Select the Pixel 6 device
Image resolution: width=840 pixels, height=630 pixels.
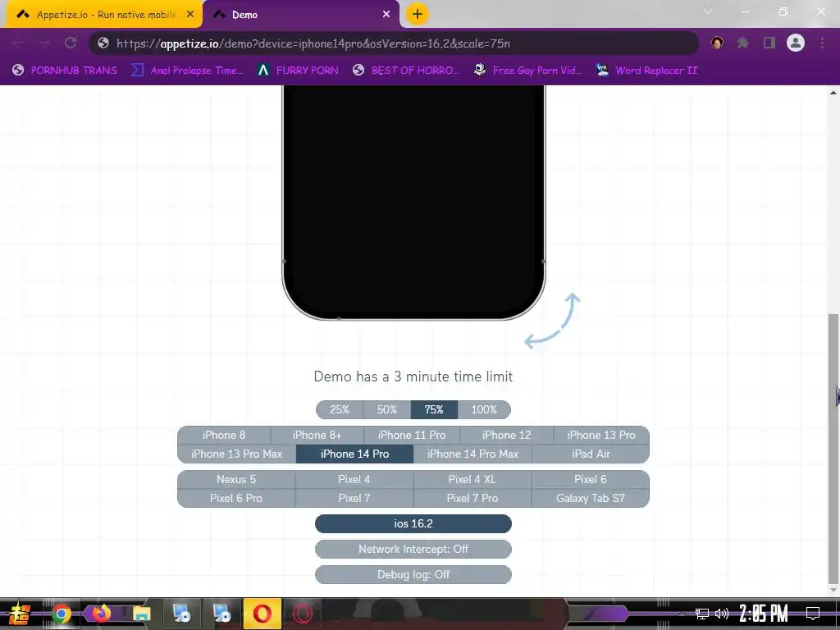[591, 479]
